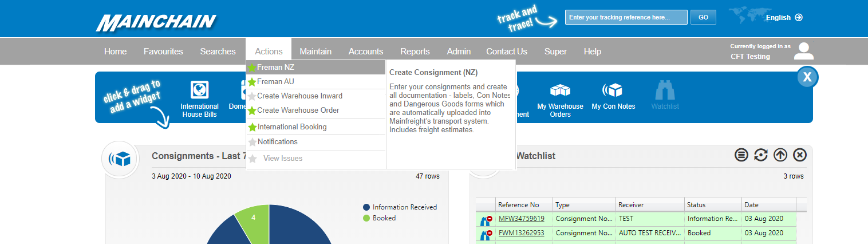868x245 pixels.
Task: Click the CFT Testing username
Action: click(750, 57)
